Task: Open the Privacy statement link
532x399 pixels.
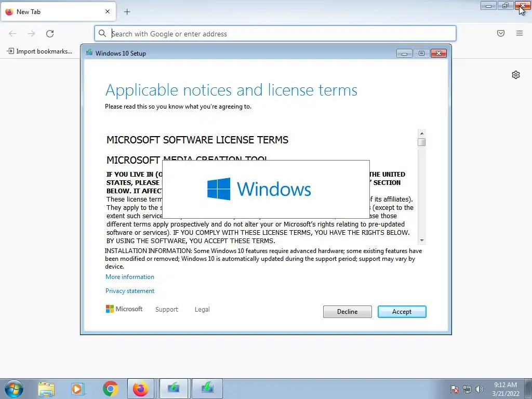Action: click(129, 291)
